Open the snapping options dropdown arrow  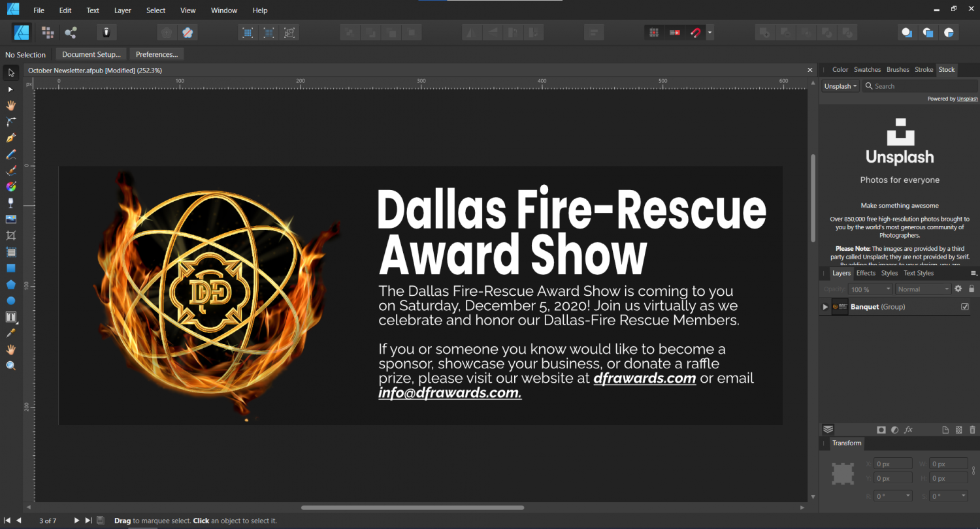(710, 32)
